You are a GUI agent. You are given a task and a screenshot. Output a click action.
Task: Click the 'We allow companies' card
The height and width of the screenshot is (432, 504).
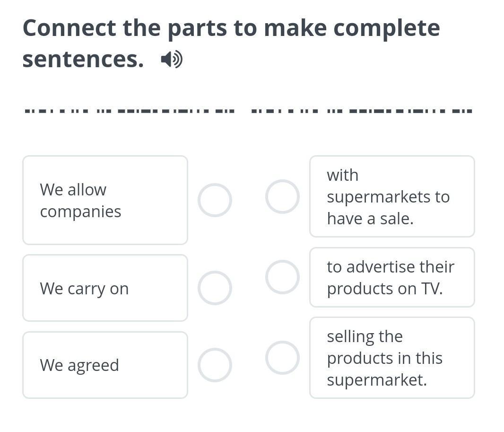click(x=105, y=200)
